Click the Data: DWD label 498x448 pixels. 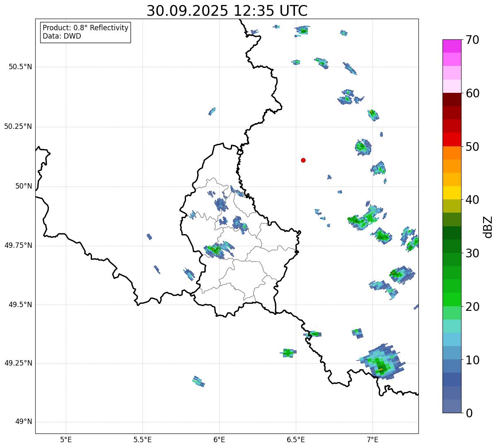pyautogui.click(x=62, y=36)
